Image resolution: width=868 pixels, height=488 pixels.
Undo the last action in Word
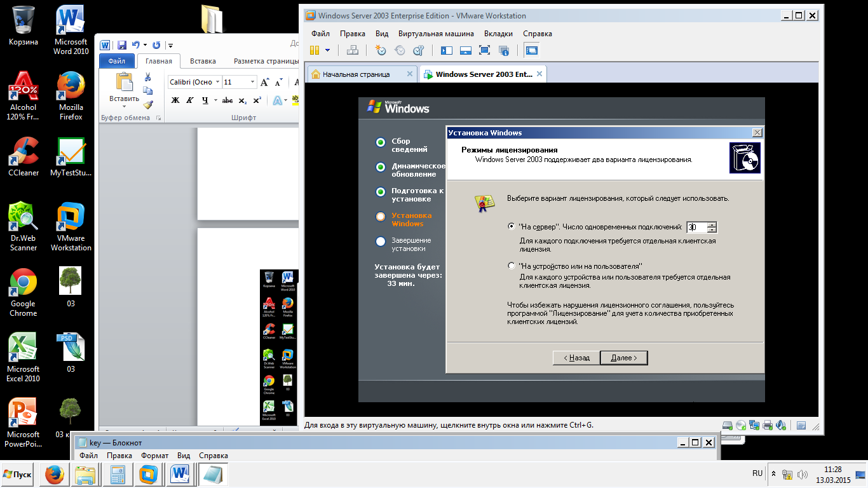(x=135, y=45)
